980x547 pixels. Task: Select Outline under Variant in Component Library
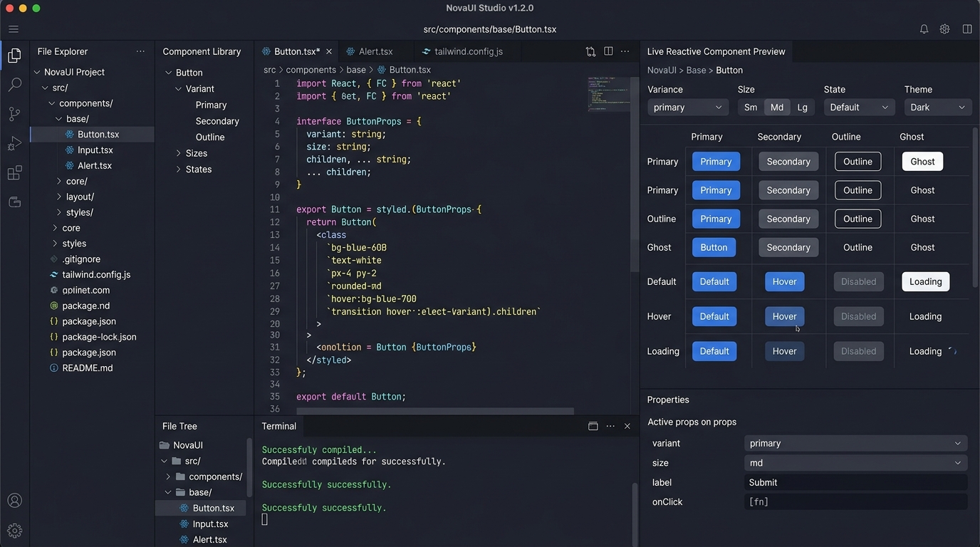click(210, 137)
